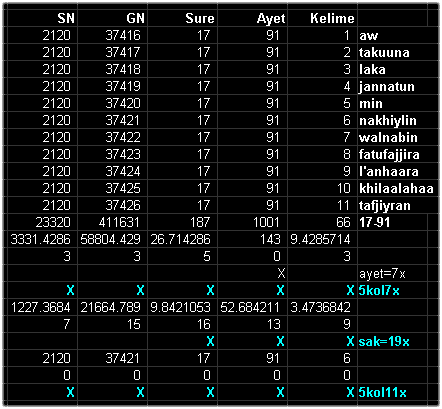Select the cell containing 'aw'
The width and height of the screenshot is (442, 409).
[x=398, y=35]
